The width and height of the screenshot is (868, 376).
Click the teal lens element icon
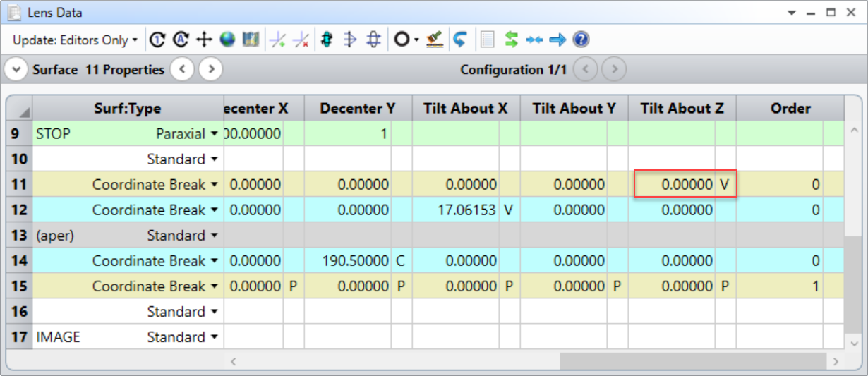[x=327, y=40]
